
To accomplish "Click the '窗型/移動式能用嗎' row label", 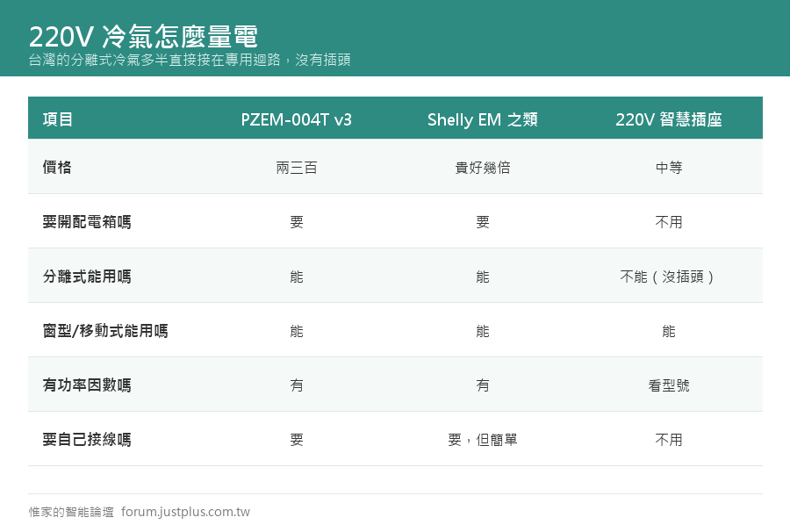I will click(105, 330).
